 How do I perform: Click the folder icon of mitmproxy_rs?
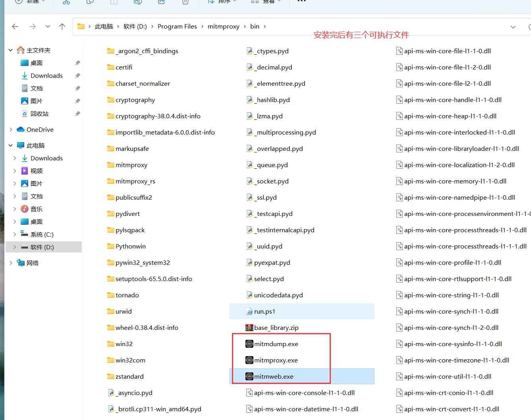pos(111,181)
